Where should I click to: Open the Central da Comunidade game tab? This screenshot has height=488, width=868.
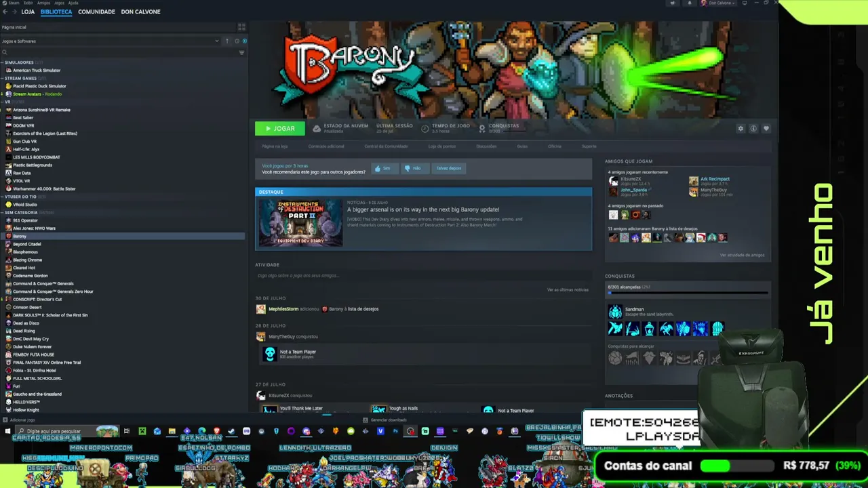(386, 146)
